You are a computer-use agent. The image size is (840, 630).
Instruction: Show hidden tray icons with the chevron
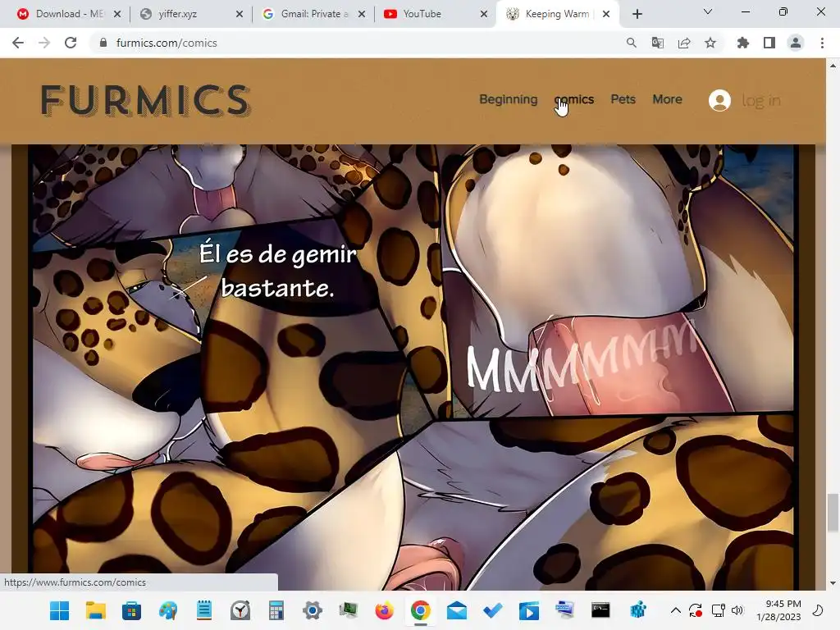tap(676, 610)
